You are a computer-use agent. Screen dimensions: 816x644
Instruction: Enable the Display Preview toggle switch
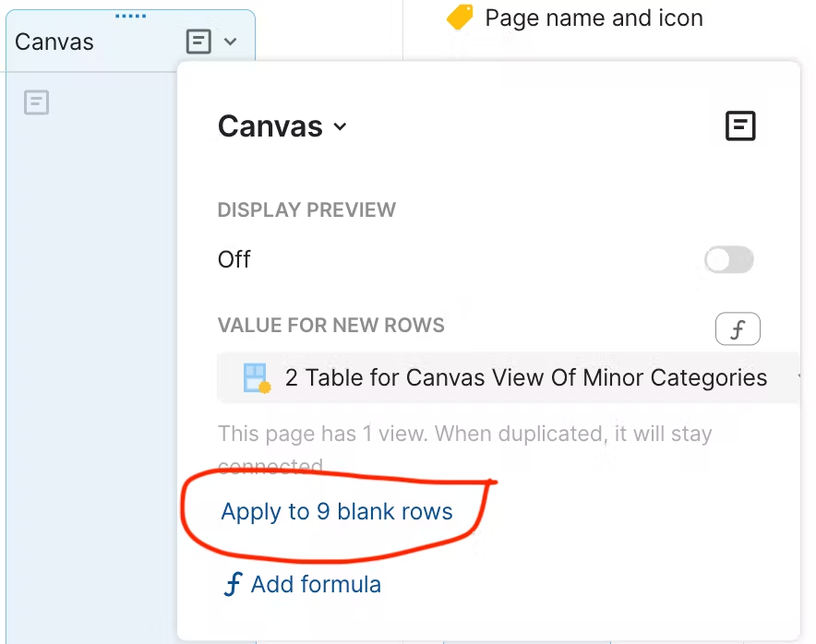[x=728, y=260]
